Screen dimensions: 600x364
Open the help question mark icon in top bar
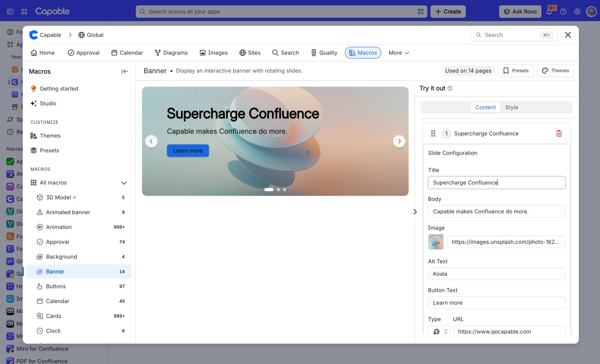(563, 12)
